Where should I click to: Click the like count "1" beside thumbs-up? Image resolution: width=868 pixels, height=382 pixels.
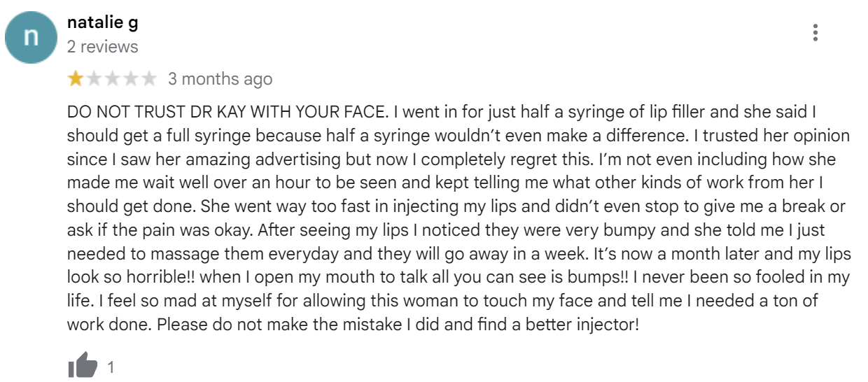pyautogui.click(x=110, y=367)
